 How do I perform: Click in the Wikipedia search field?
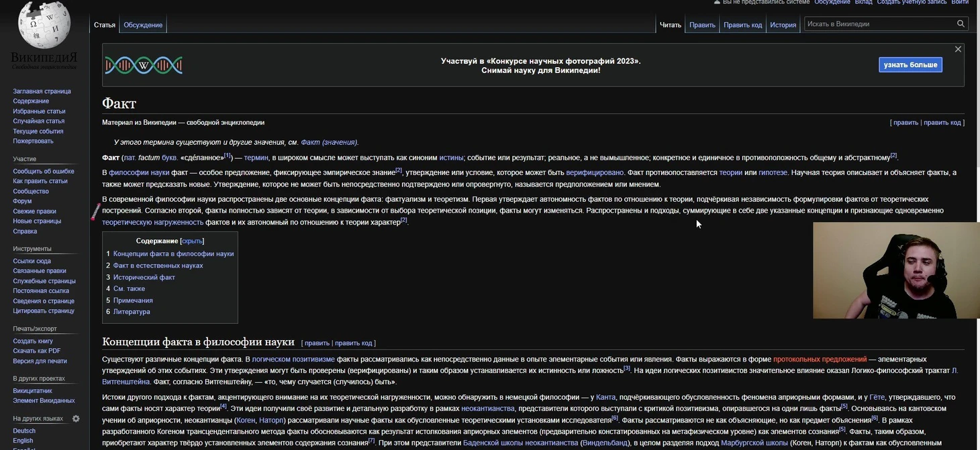point(879,24)
